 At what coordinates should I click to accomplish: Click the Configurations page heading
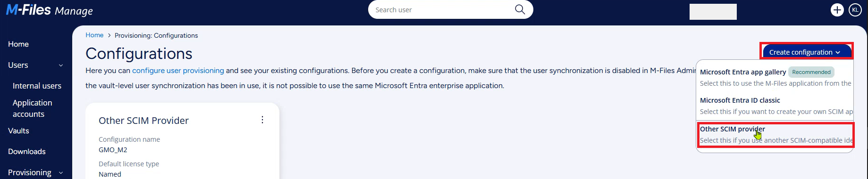pos(139,54)
